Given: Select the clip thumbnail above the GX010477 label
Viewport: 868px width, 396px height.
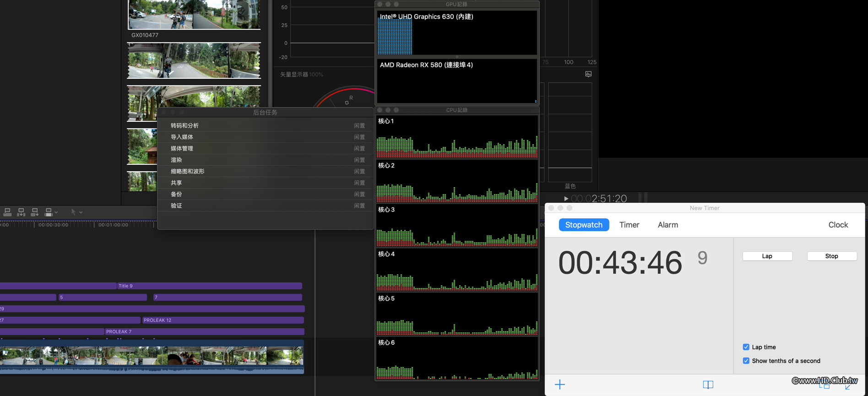Looking at the screenshot, I should click(x=194, y=14).
